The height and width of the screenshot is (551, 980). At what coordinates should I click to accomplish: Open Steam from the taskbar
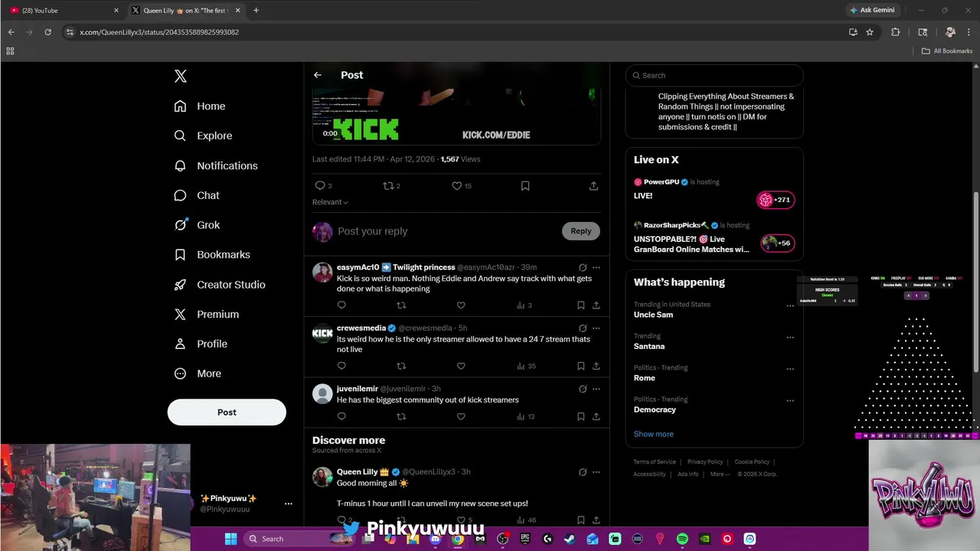pos(570,539)
